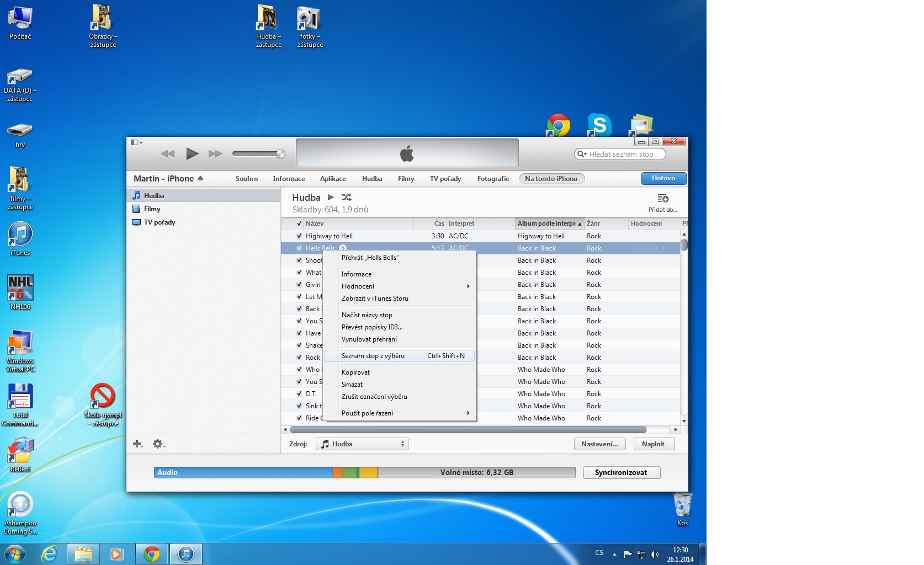Toggle the checkbox for the D.T. track
Image resolution: width=924 pixels, height=565 pixels.
(299, 394)
